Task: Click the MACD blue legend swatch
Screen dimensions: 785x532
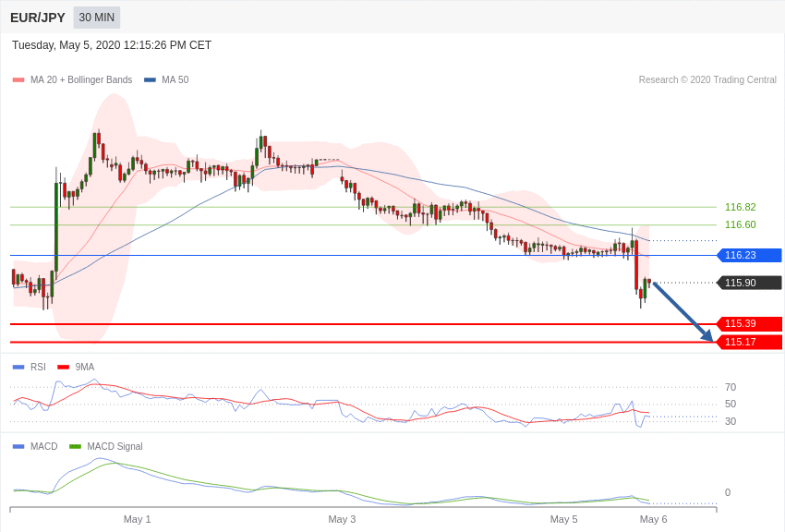Action: click(x=18, y=446)
